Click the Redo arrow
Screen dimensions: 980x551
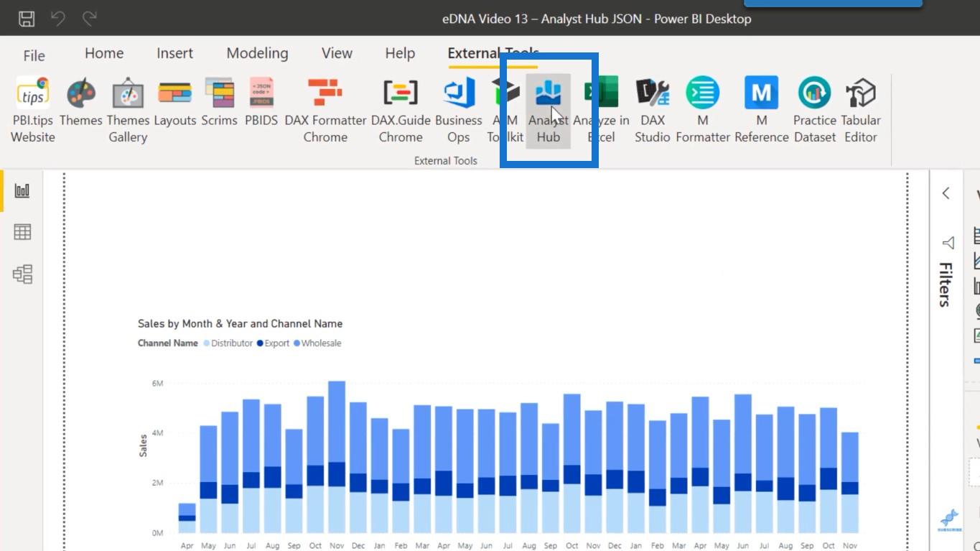pos(90,19)
